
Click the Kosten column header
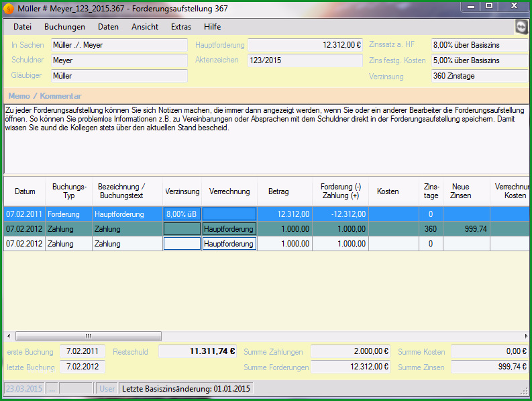coord(394,191)
